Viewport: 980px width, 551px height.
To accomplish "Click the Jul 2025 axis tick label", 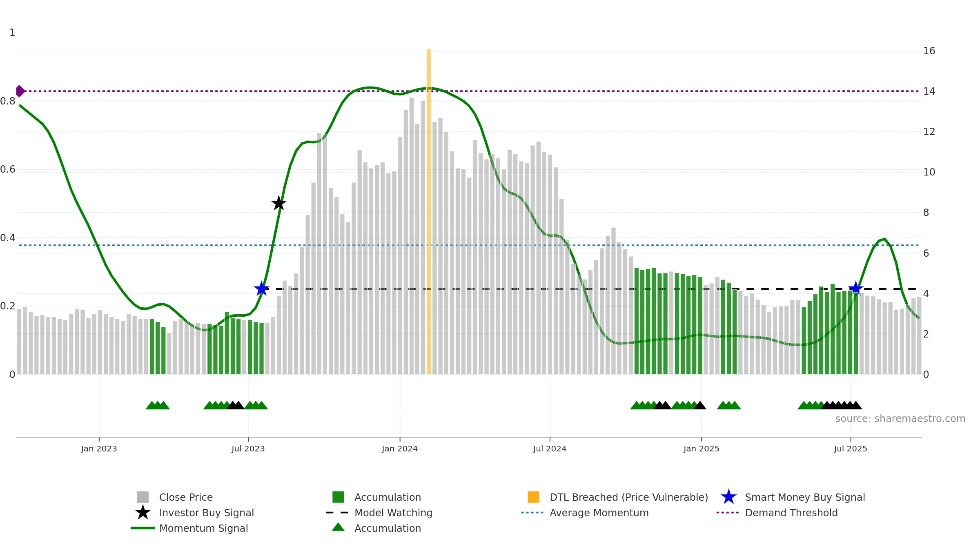I will [851, 449].
